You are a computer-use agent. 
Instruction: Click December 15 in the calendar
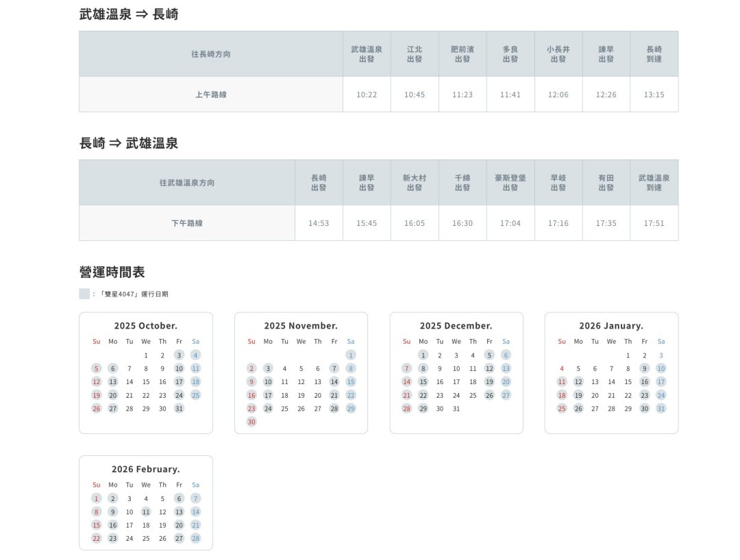(423, 382)
